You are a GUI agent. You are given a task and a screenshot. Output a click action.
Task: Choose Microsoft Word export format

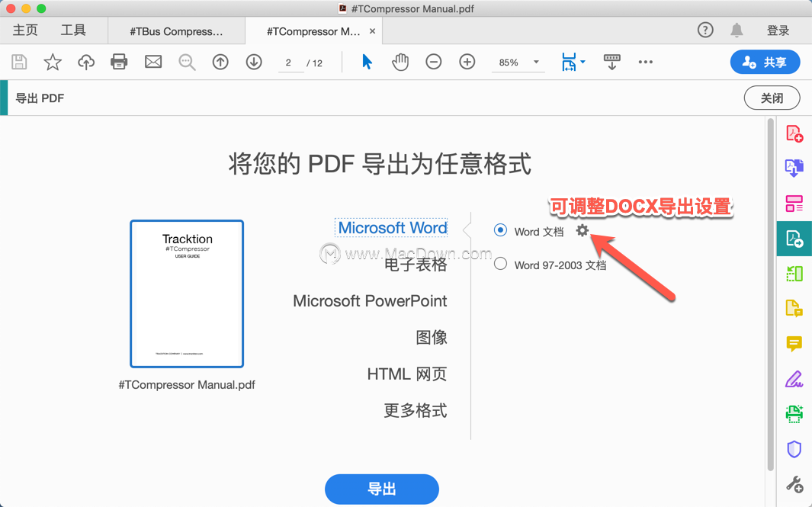coord(392,228)
